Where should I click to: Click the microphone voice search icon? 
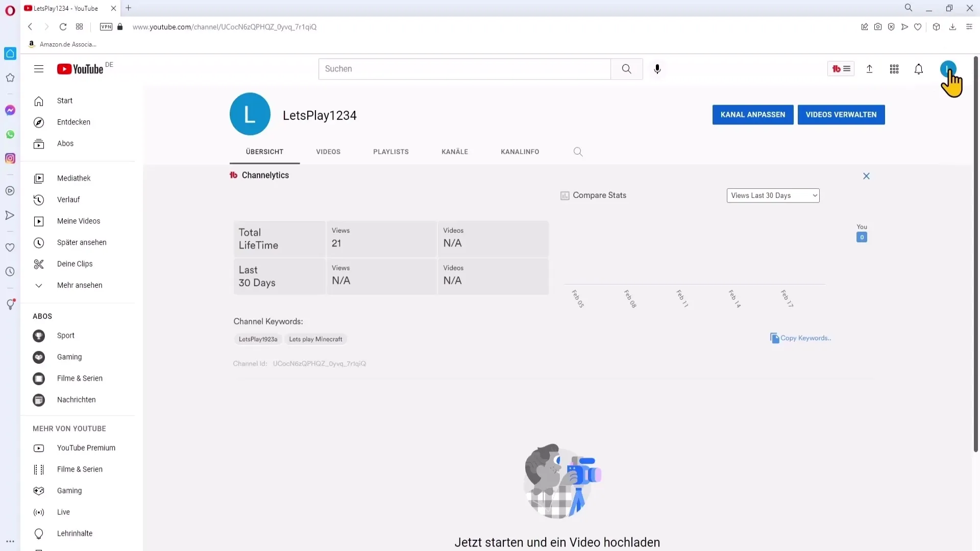[657, 69]
